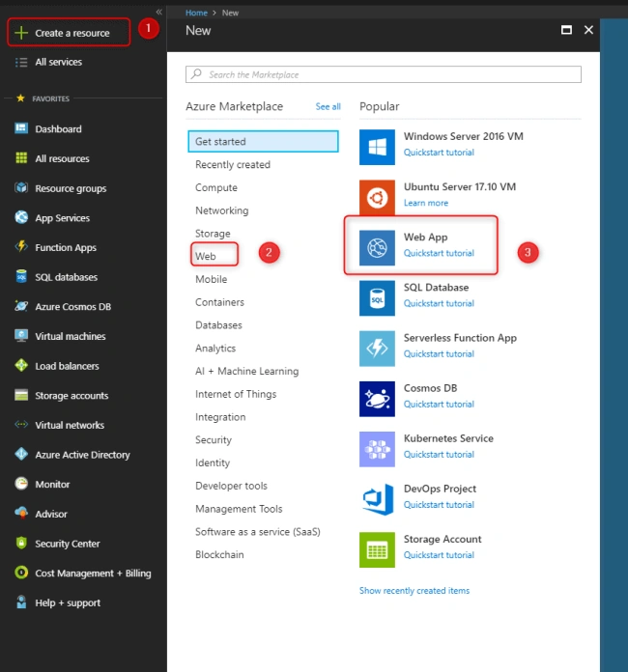Click the Virtual networks icon
Viewport: 628px width, 672px height.
point(21,424)
